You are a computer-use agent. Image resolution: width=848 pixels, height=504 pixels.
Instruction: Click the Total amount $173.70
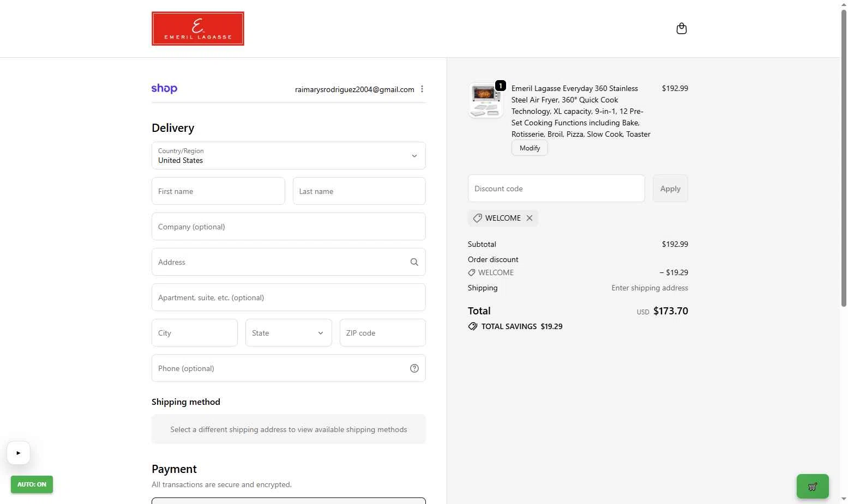[671, 311]
